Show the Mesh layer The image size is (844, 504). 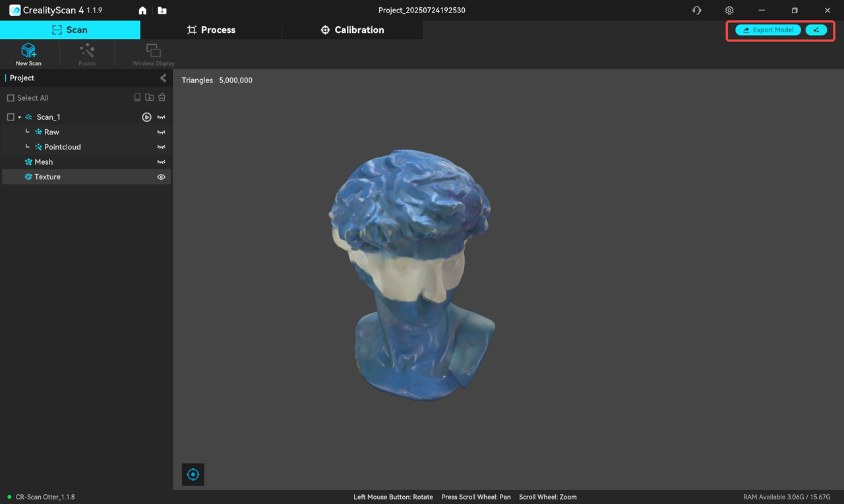click(161, 162)
